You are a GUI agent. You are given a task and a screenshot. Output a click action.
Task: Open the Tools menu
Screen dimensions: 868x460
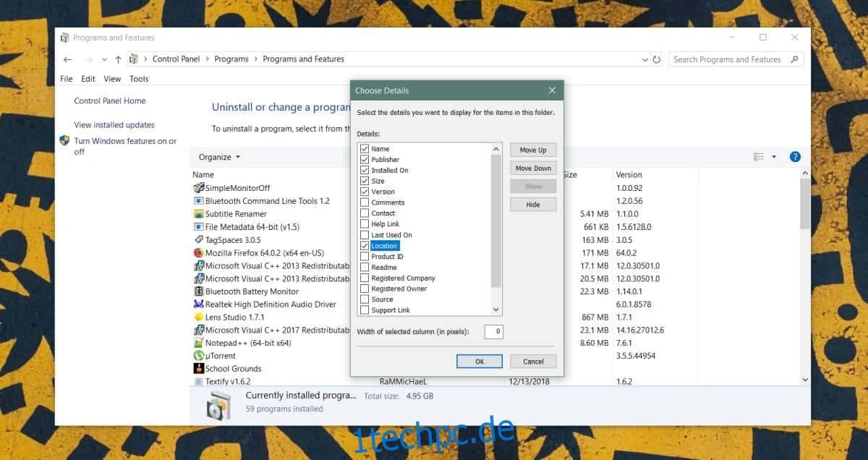point(139,79)
